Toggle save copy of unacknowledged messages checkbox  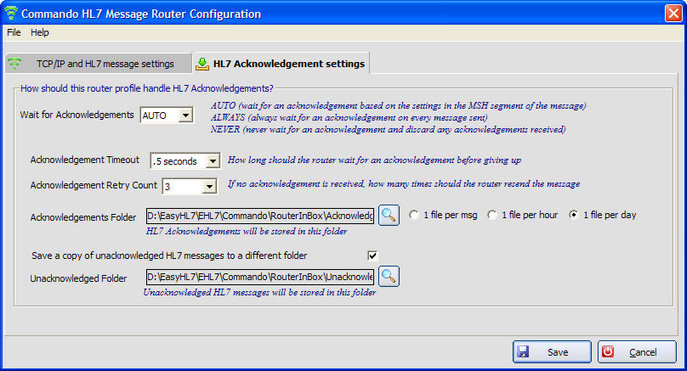[x=372, y=255]
